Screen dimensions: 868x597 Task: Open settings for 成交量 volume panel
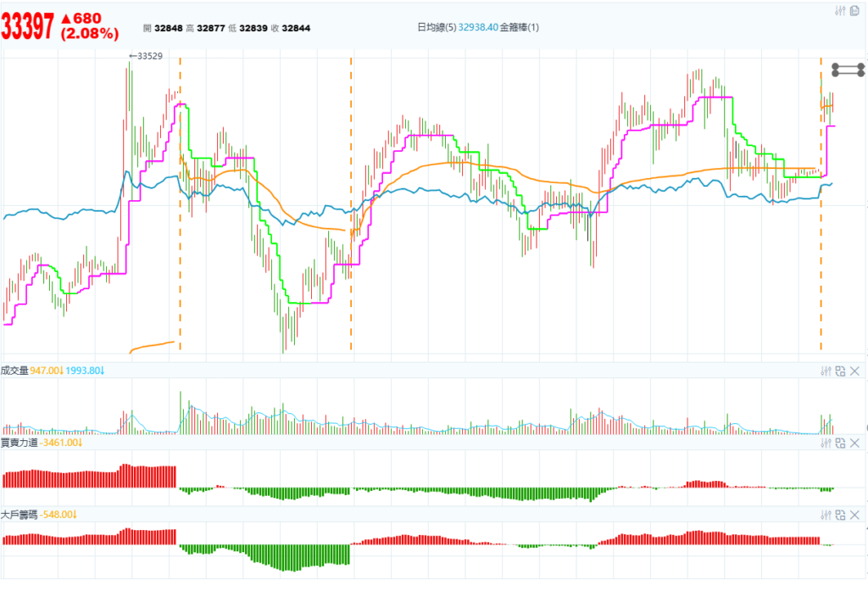pyautogui.click(x=826, y=371)
